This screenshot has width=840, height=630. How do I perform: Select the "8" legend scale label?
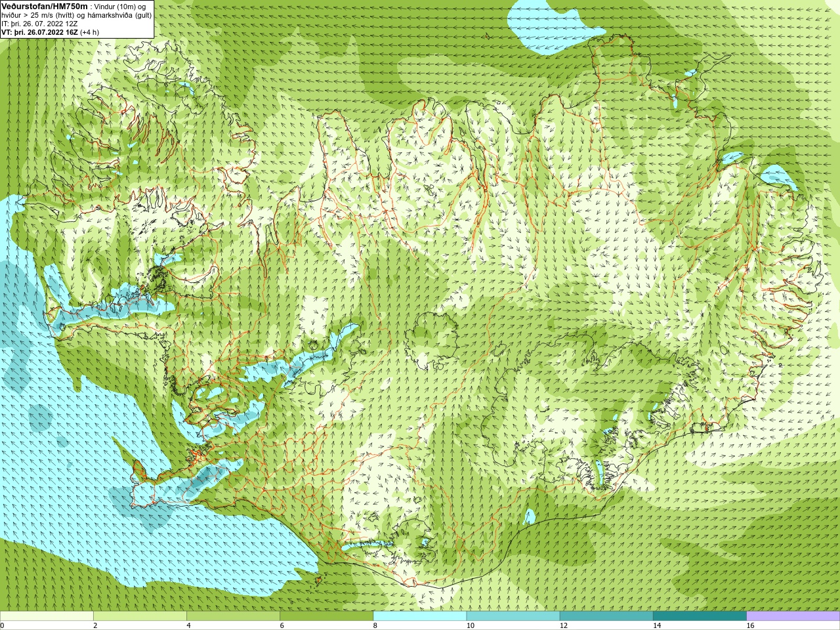click(x=375, y=625)
